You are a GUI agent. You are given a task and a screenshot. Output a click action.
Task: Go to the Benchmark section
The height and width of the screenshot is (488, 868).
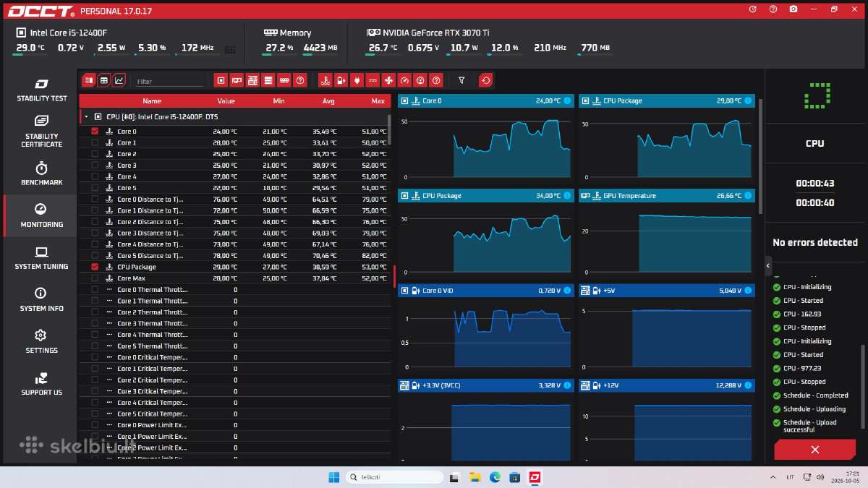click(x=42, y=174)
